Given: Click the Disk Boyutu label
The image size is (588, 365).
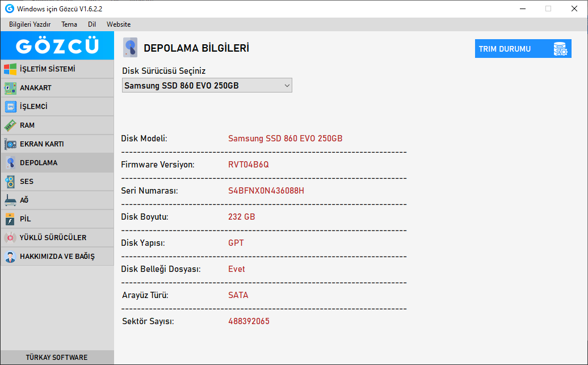Looking at the screenshot, I should point(145,217).
